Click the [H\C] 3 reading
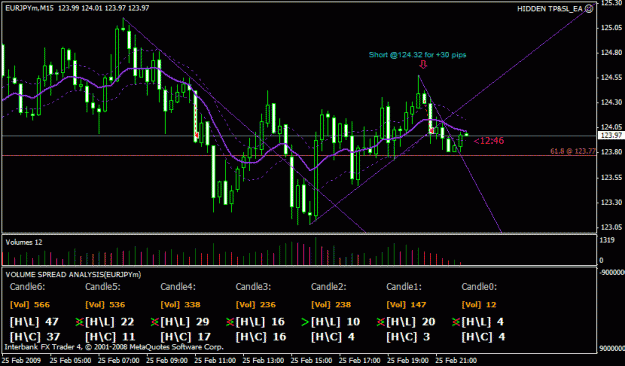625x366 pixels. [x=408, y=337]
